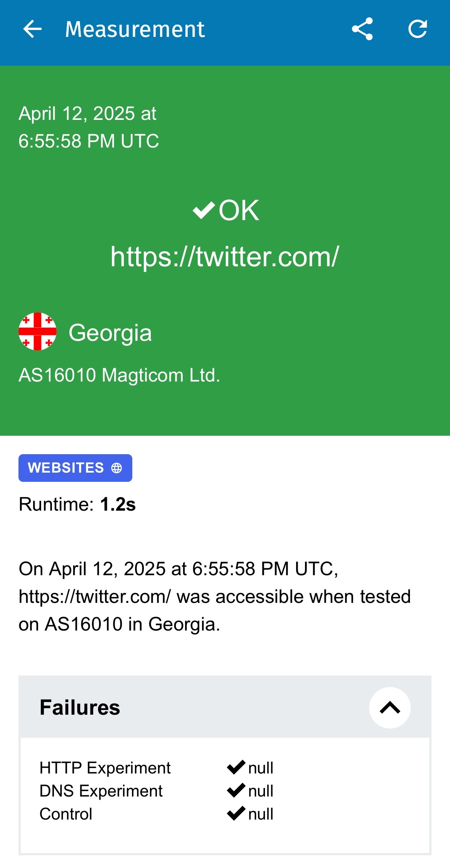Click the HTTP Experiment label

(105, 768)
